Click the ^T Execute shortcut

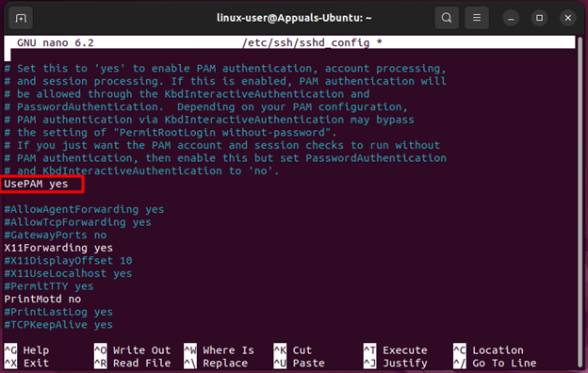395,350
